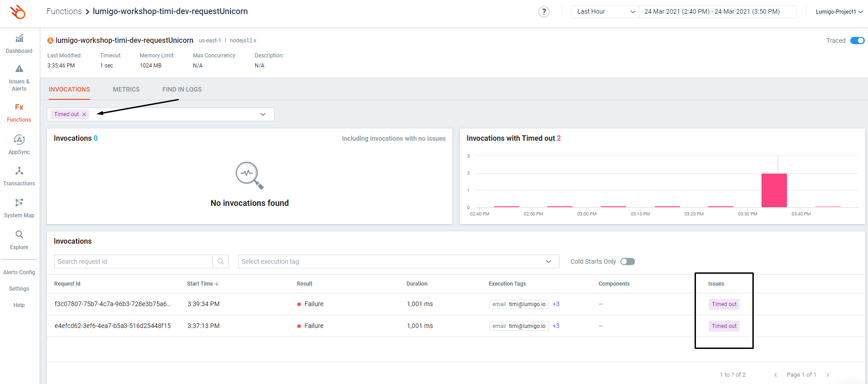
Task: Focus the Search request id field
Action: coord(133,261)
